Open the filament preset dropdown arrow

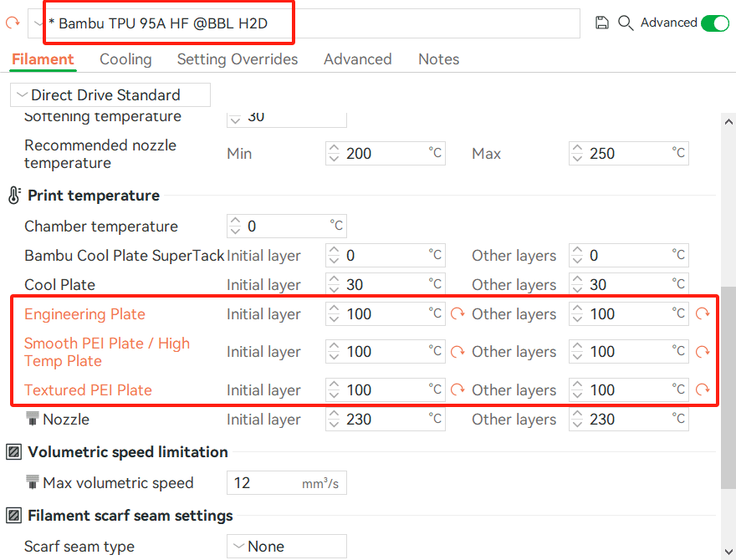click(x=38, y=23)
